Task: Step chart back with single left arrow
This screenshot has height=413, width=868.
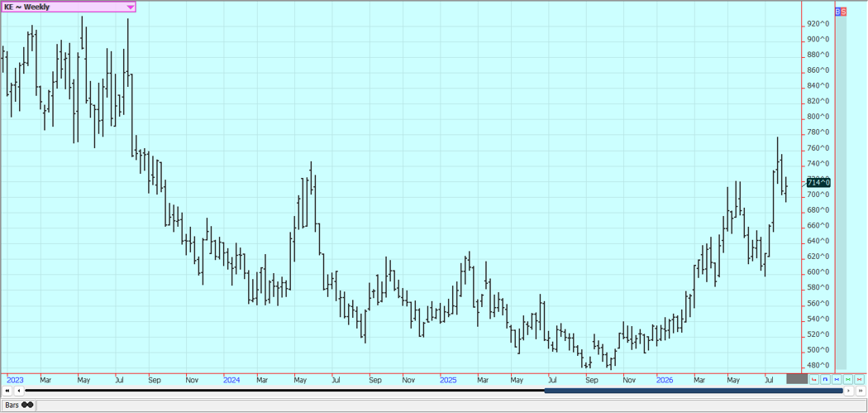Action: tap(19, 391)
